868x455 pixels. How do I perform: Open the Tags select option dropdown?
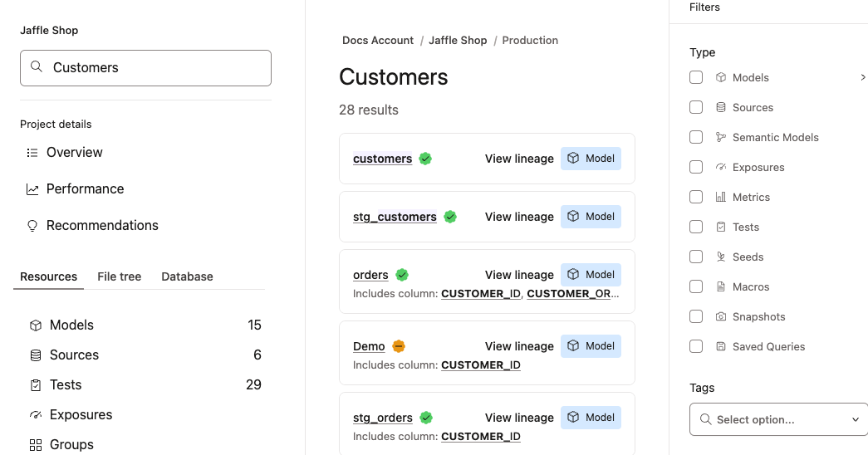pos(777,419)
